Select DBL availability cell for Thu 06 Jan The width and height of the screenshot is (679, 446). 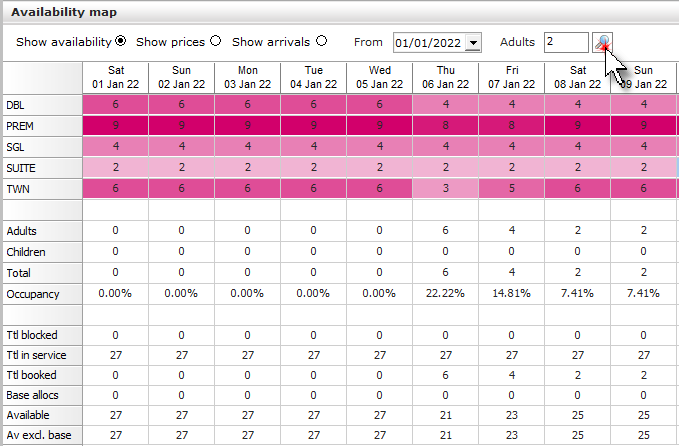446,105
